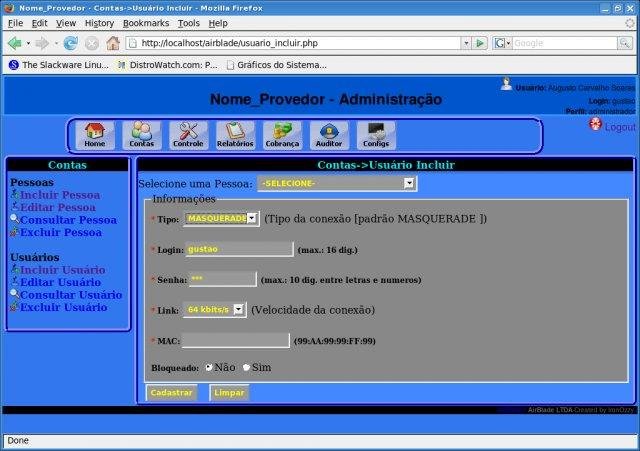
Task: Open the File menu
Action: (x=16, y=23)
